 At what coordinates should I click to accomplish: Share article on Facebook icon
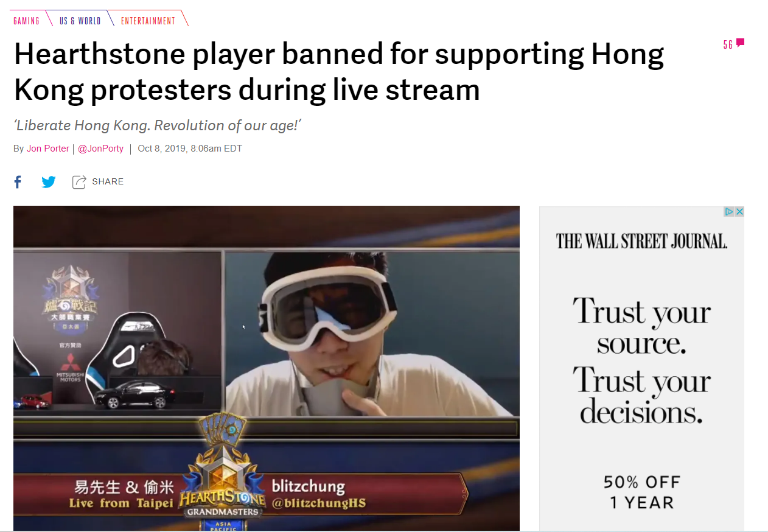pyautogui.click(x=18, y=181)
